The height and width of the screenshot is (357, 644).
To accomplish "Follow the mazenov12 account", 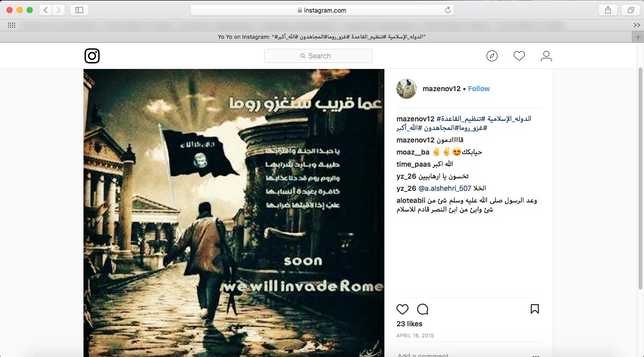I will (x=478, y=89).
